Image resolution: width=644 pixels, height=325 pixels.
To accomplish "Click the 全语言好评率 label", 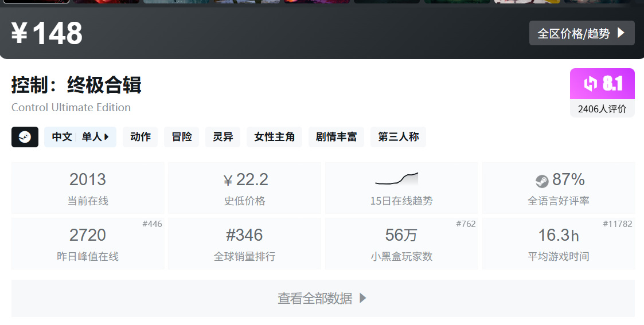I will (x=558, y=201).
